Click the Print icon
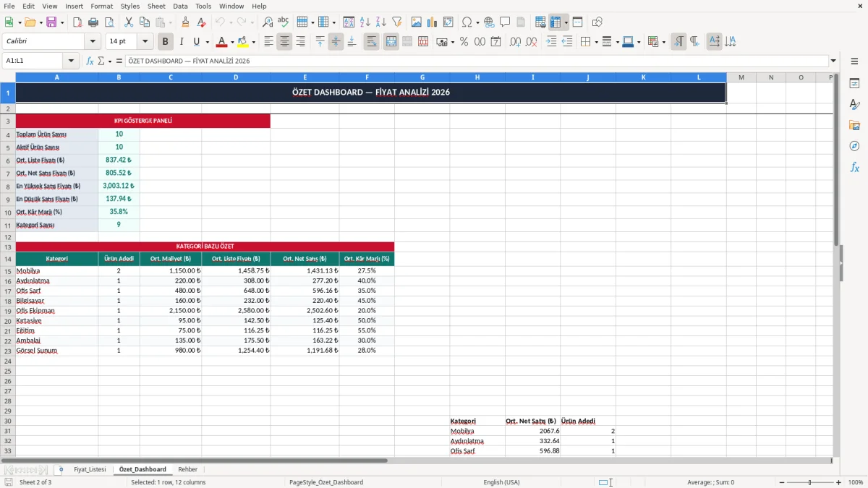The height and width of the screenshot is (488, 868). (x=93, y=22)
